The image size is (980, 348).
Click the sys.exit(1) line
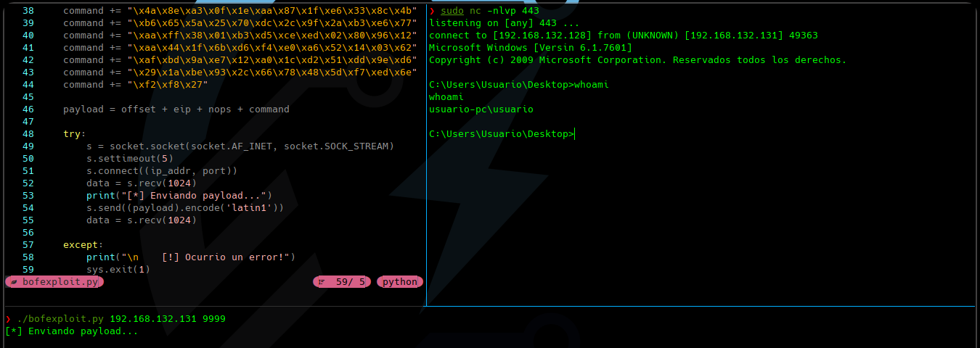click(x=118, y=270)
